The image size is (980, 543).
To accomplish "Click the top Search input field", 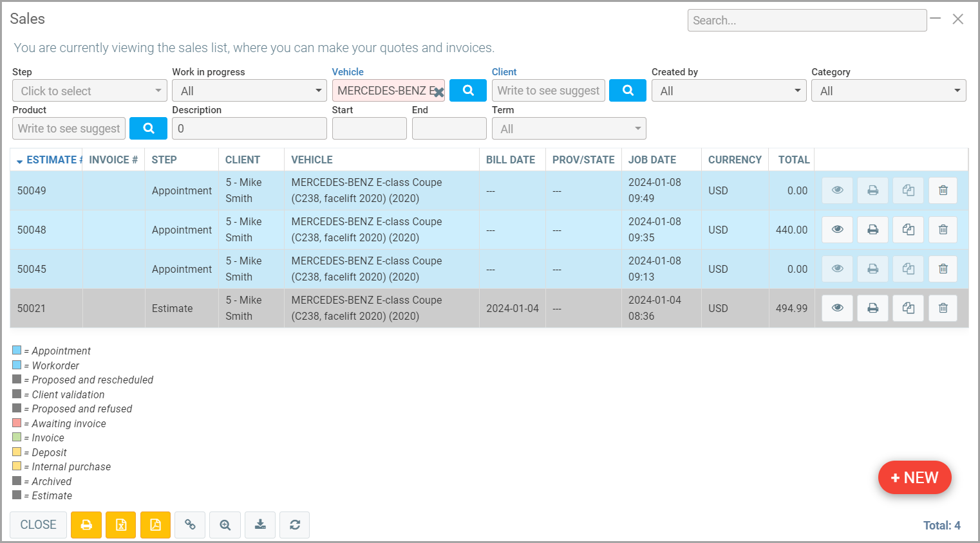I will [x=807, y=21].
